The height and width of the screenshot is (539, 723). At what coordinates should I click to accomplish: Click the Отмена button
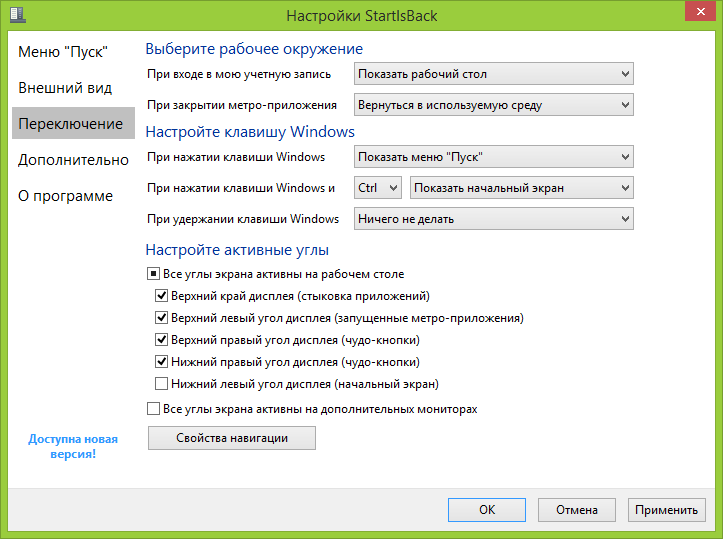coord(576,509)
